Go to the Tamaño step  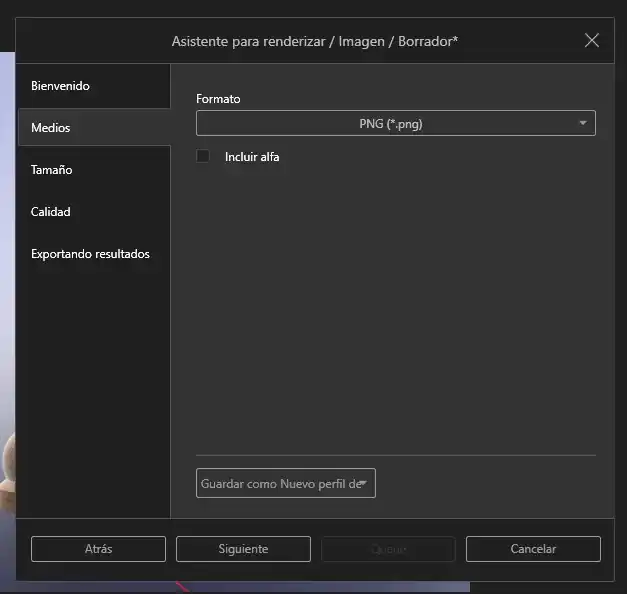(94, 170)
